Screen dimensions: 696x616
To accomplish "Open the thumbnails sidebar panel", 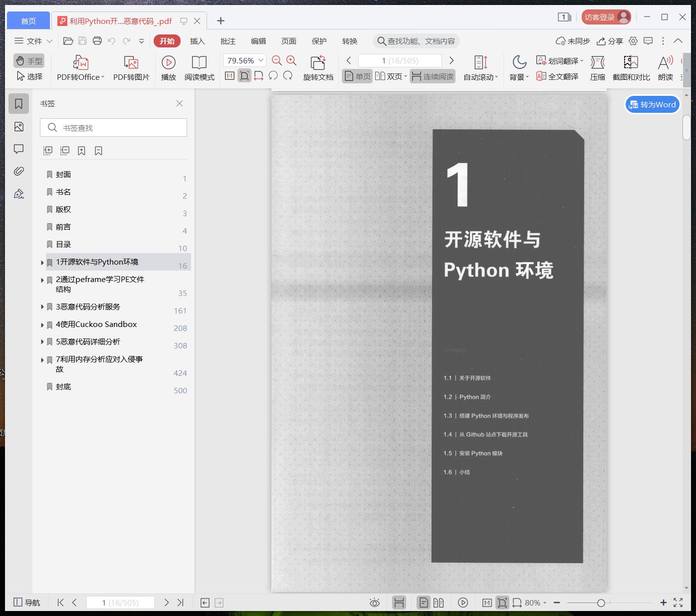I will click(19, 127).
